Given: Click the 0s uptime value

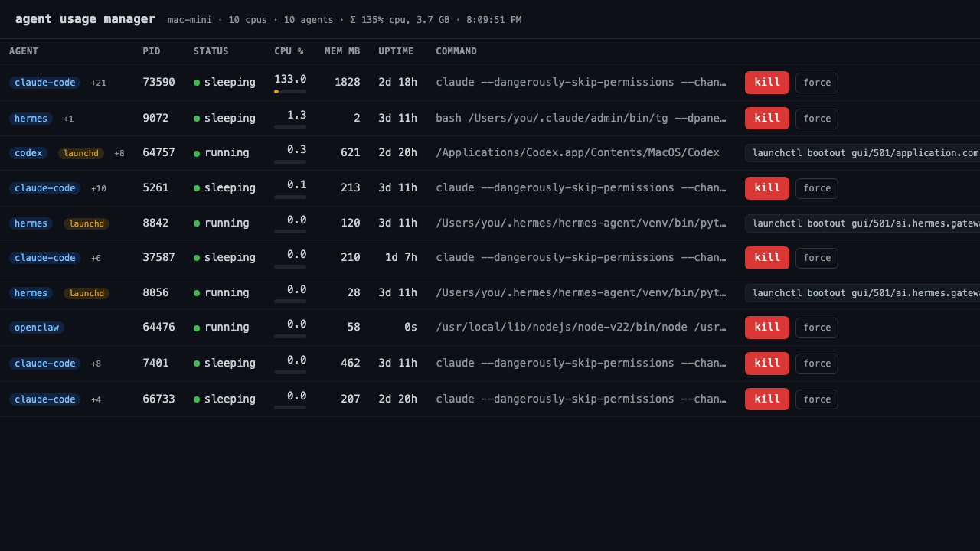Looking at the screenshot, I should (411, 327).
